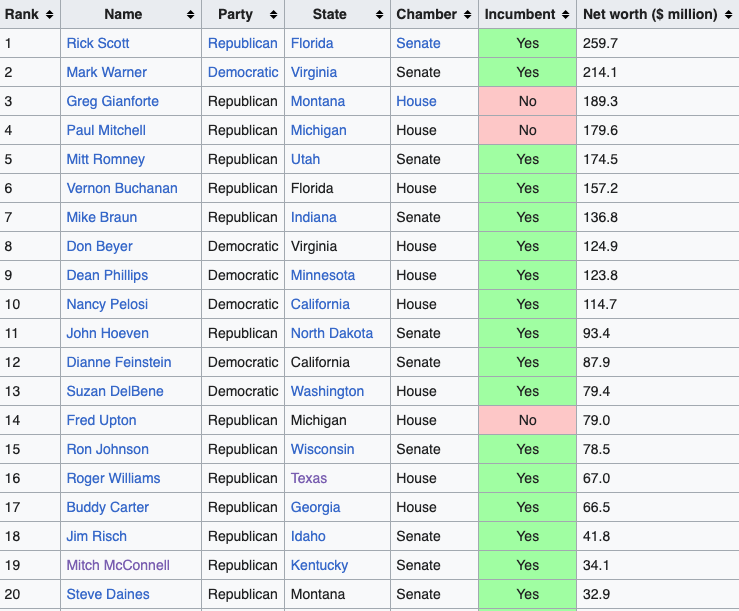Image resolution: width=739 pixels, height=611 pixels.
Task: Click Mitt Romney's green Yes cell
Action: (527, 159)
